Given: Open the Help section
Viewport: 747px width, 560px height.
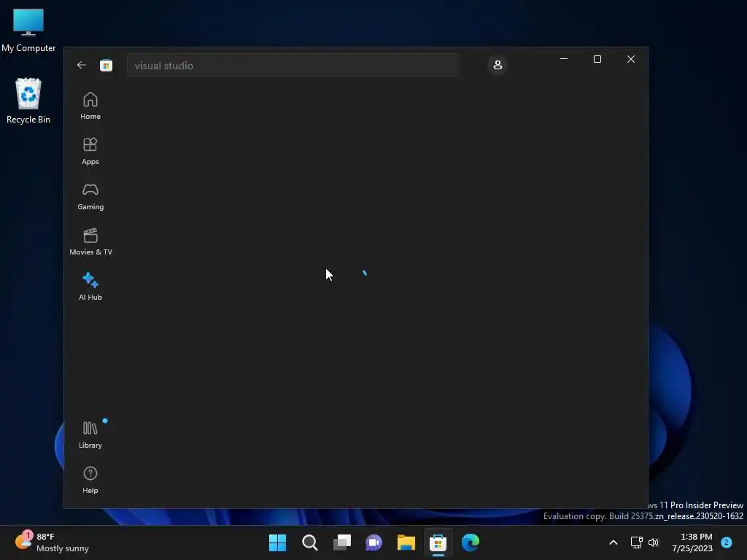Looking at the screenshot, I should (90, 480).
